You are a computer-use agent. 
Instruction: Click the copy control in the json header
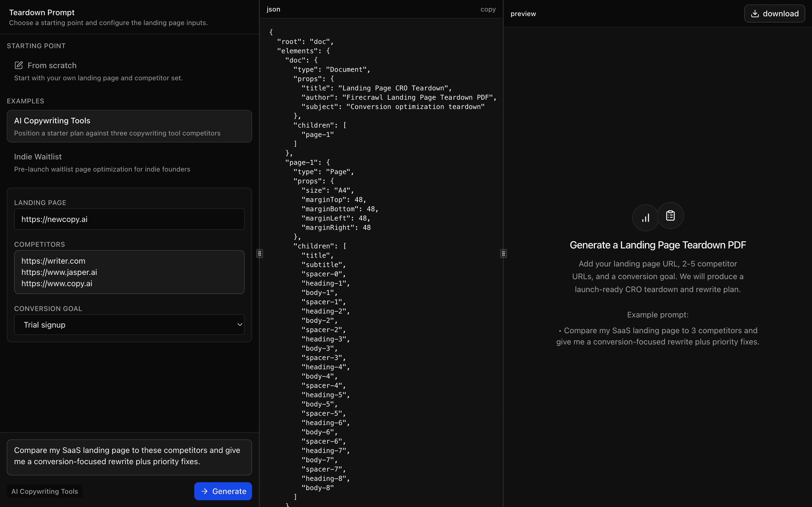tap(488, 9)
